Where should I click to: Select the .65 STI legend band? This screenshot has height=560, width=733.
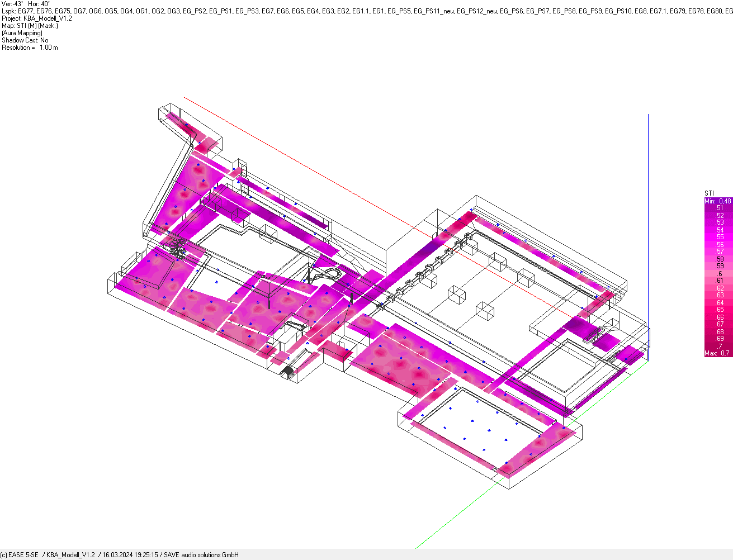718,310
